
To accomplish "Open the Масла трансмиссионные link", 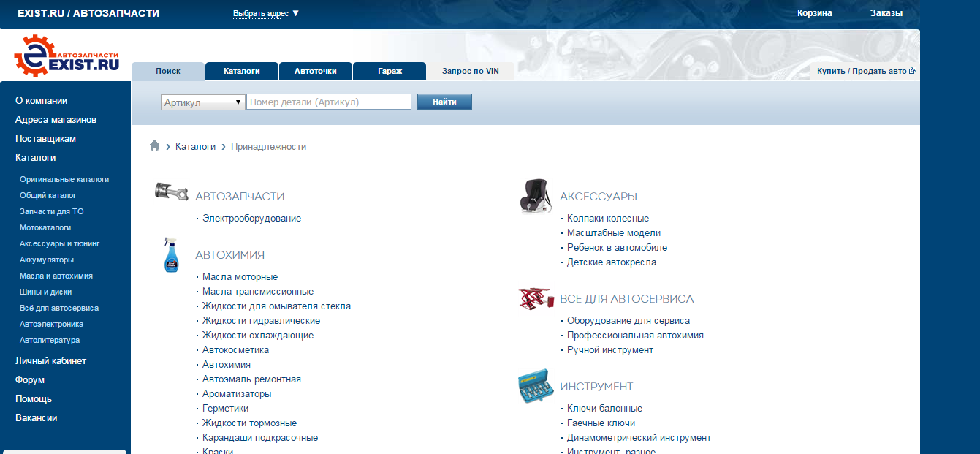I will pos(258,291).
